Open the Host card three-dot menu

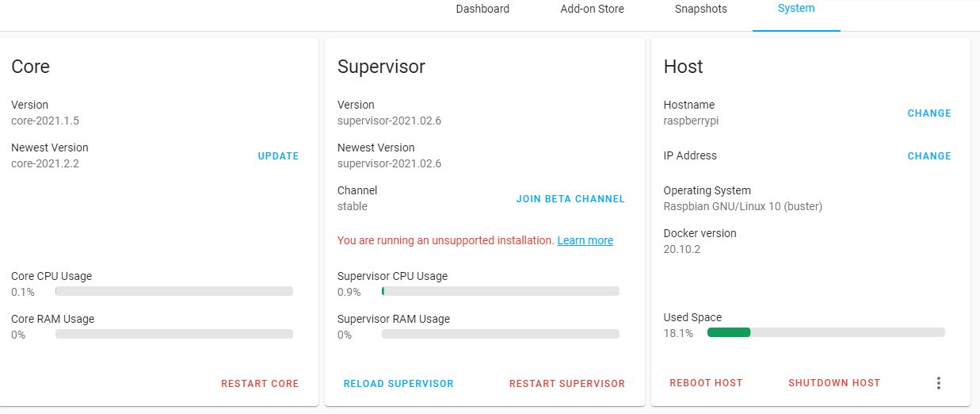(x=938, y=383)
